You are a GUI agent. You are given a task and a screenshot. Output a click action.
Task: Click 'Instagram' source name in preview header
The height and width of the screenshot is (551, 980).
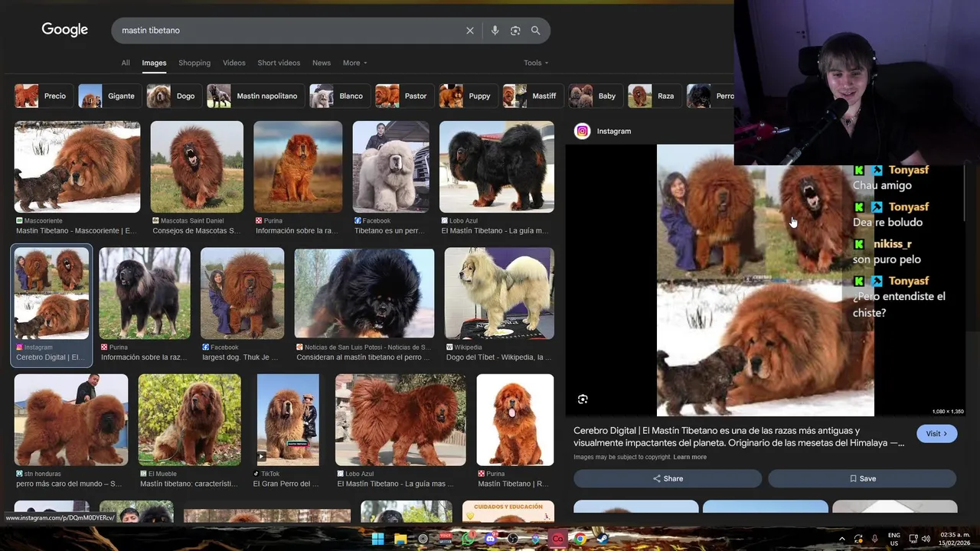(x=614, y=131)
